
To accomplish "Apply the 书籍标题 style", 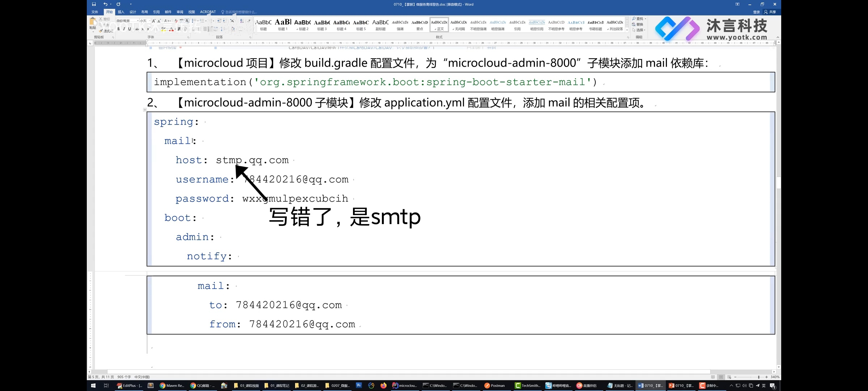I will [x=595, y=25].
